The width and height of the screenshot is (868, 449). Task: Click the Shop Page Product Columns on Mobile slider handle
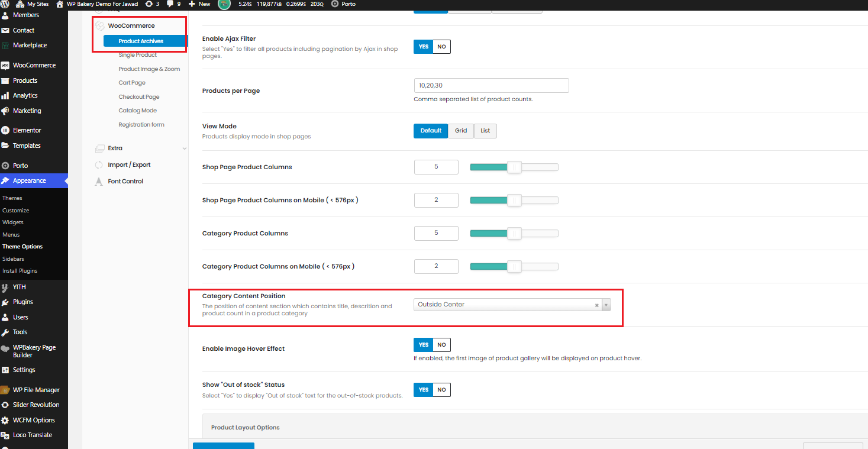[514, 201]
